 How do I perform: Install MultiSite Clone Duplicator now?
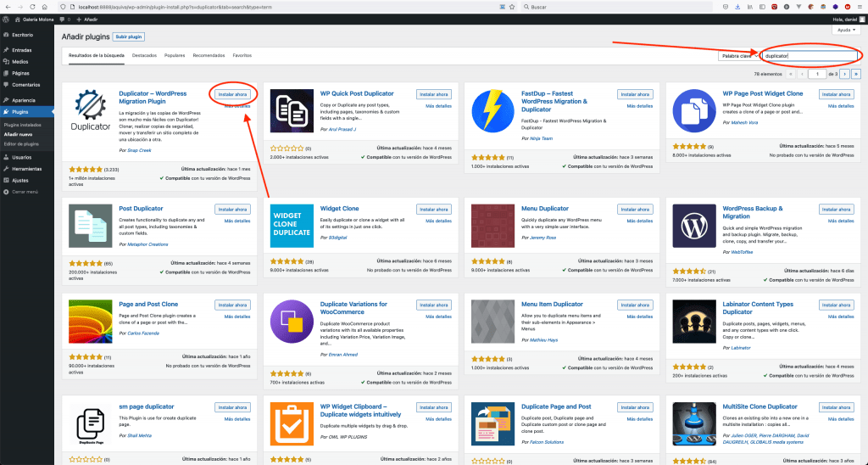(x=836, y=407)
